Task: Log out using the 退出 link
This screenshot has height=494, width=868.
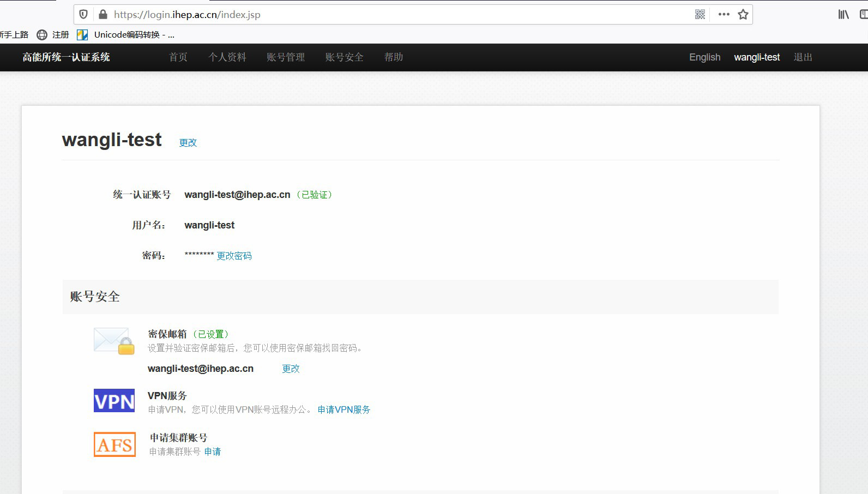Action: tap(803, 57)
